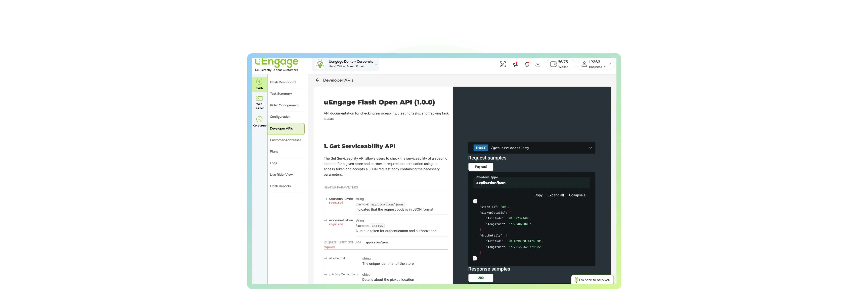
Task: Go to Flash Reports menu item
Action: pos(280,186)
